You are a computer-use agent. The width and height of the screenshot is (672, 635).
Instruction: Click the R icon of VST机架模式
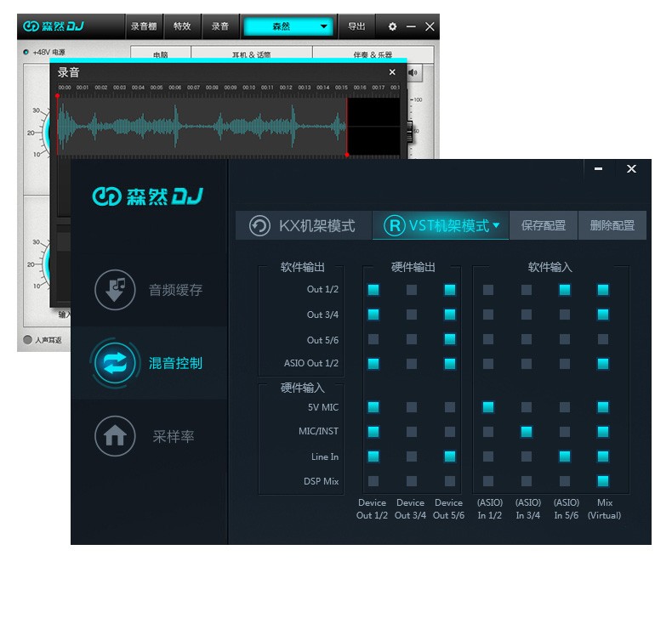[395, 225]
